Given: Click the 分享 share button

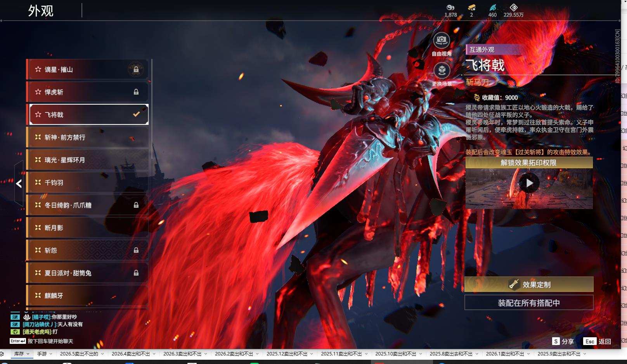Looking at the screenshot, I should pos(568,341).
